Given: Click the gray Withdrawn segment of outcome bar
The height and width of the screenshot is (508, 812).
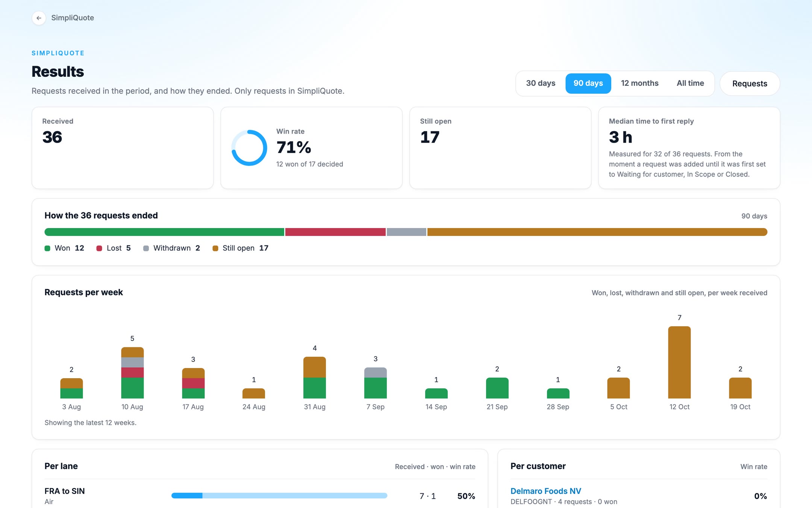Looking at the screenshot, I should (406, 232).
